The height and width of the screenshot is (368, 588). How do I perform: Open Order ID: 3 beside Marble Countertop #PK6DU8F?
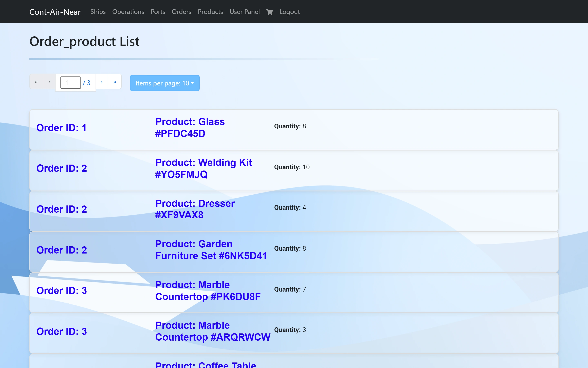click(x=61, y=291)
